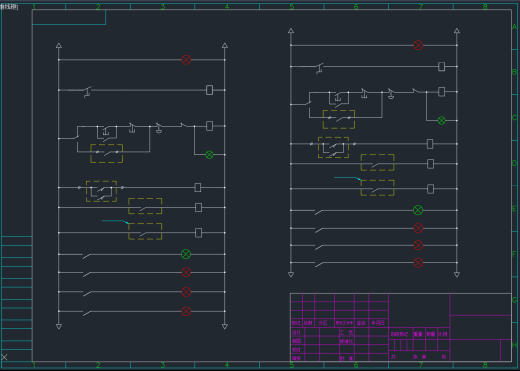Select the 工艺 label in the title block

[347, 332]
